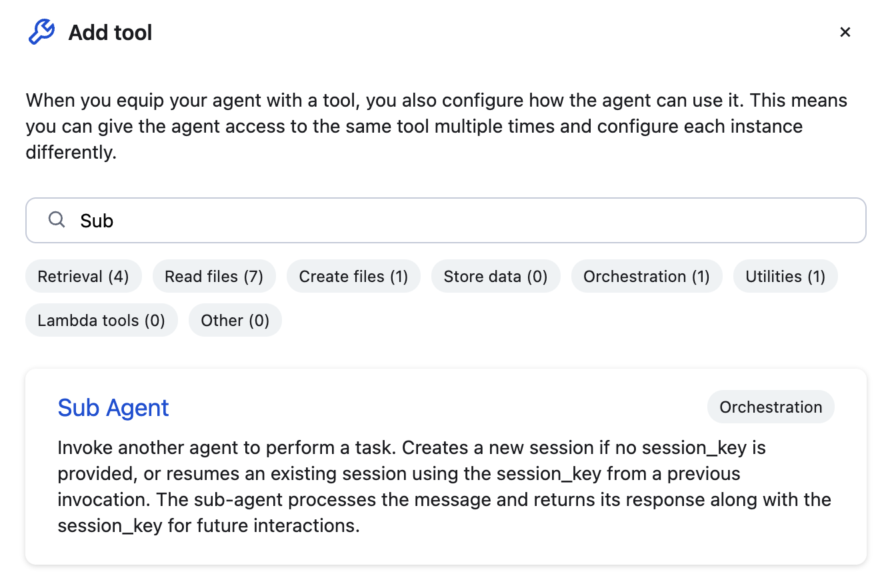892x588 pixels.
Task: Click the Sub Agent card
Action: (446, 467)
